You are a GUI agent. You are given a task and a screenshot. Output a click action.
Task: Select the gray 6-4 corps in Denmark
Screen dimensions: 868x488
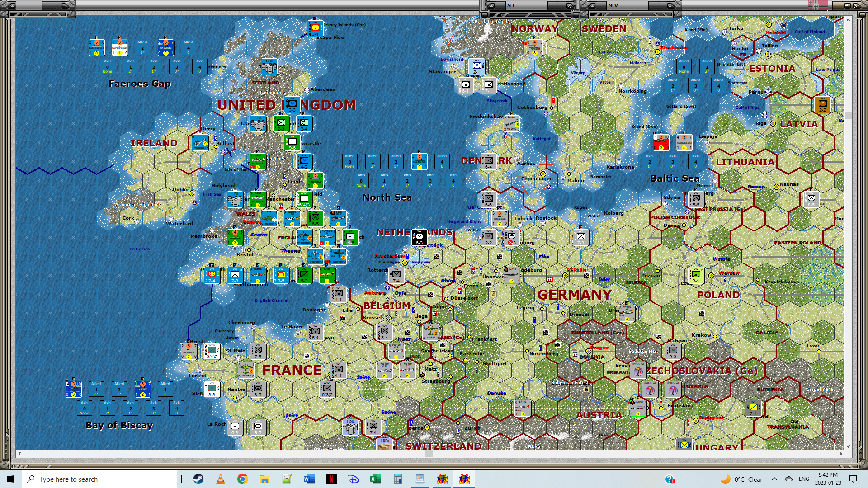(x=489, y=161)
